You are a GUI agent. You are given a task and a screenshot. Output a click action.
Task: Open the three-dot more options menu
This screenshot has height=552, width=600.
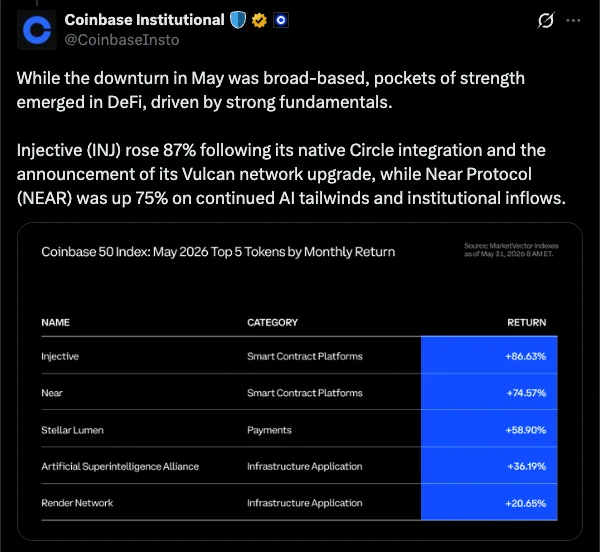(573, 20)
